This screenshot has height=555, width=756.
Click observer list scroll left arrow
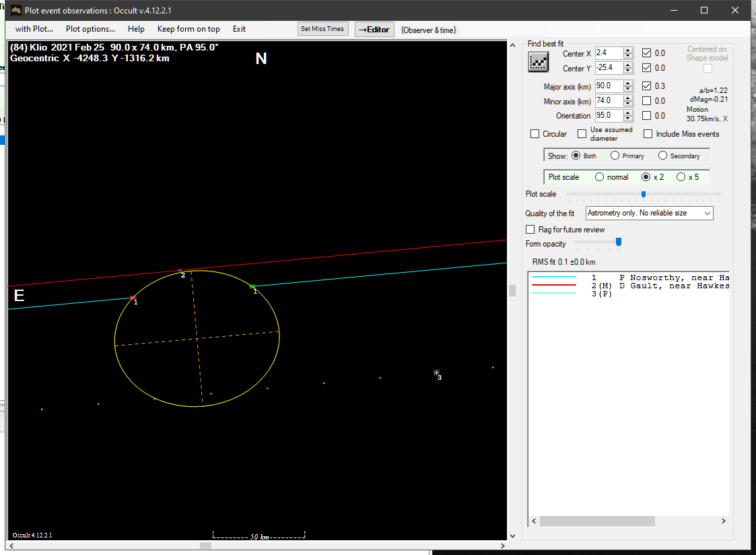(535, 521)
